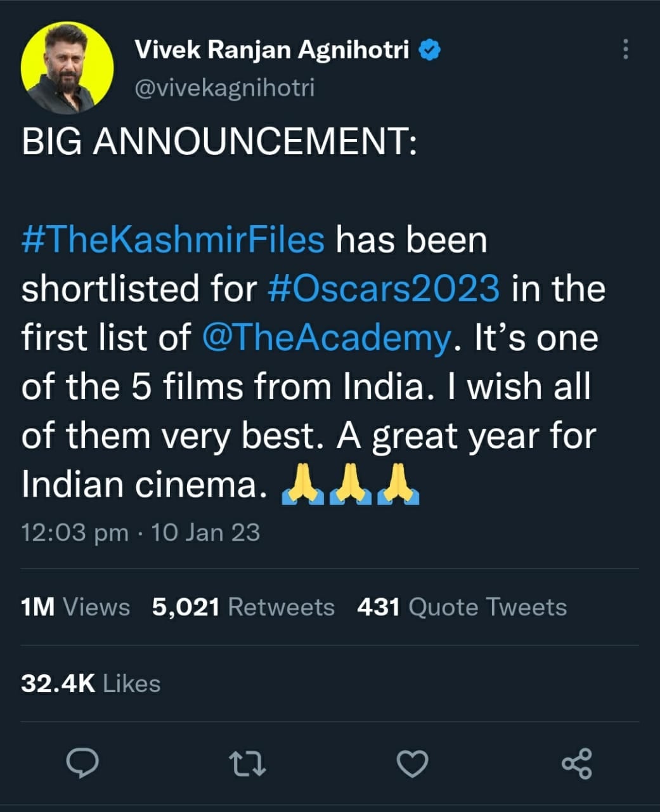The width and height of the screenshot is (660, 812).
Task: Click the blue verified badge
Action: (x=430, y=50)
